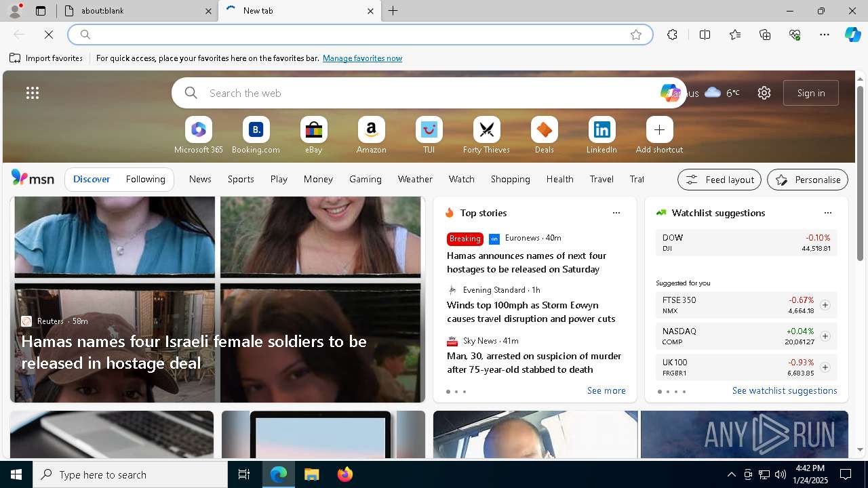This screenshot has width=868, height=488.
Task: Switch to the Following feed tab
Action: [x=145, y=179]
